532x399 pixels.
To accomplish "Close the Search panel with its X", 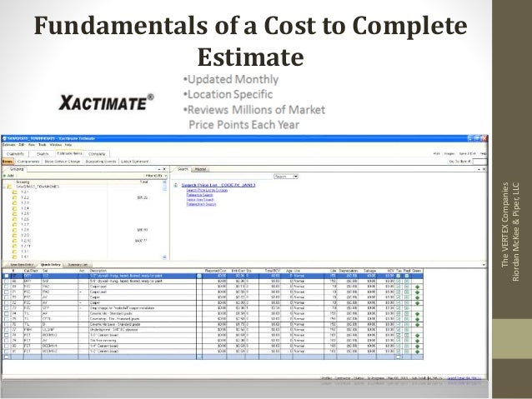I will (x=484, y=169).
